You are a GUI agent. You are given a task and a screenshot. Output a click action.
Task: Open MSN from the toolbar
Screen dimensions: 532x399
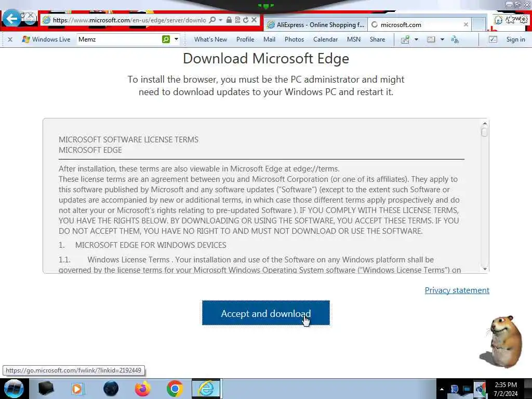point(353,39)
